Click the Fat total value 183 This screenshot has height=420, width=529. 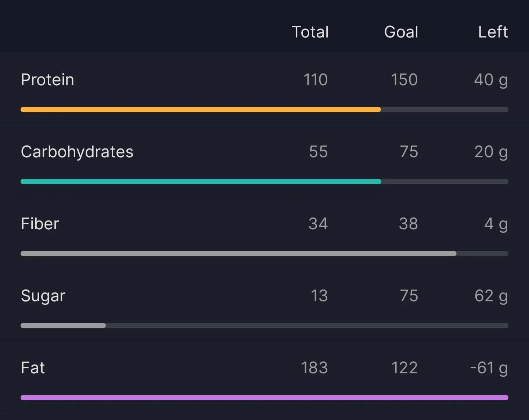[314, 368]
